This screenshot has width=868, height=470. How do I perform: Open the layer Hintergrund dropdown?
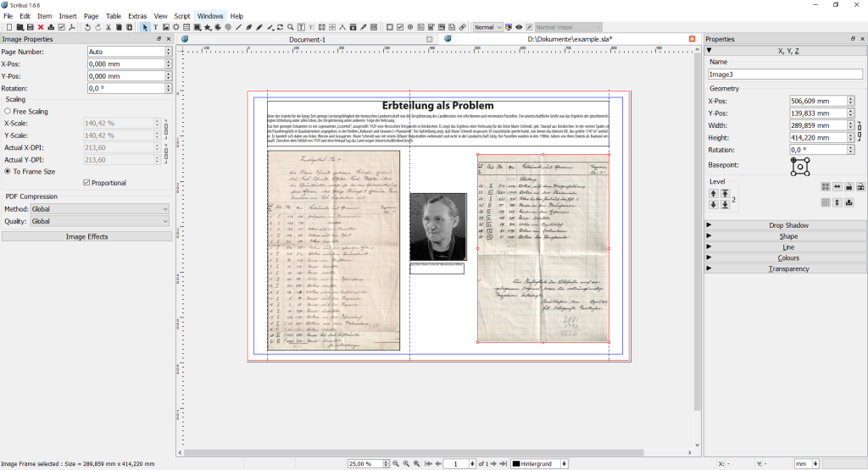coord(539,463)
